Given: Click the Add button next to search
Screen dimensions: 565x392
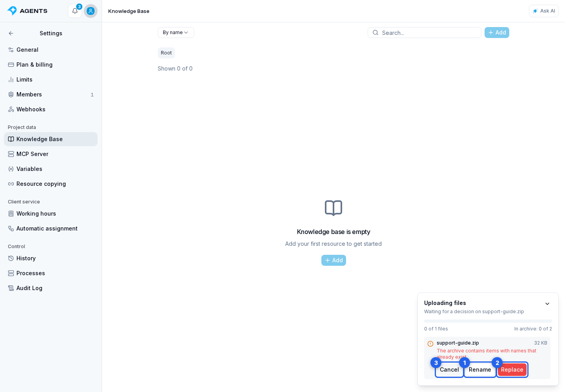Looking at the screenshot, I should click(497, 33).
